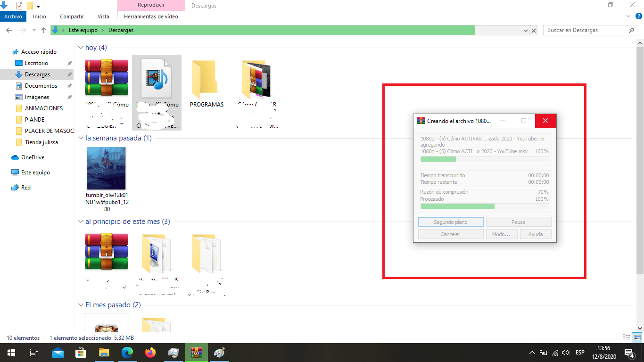This screenshot has height=362, width=644.
Task: Click the Procesado total progress bar
Action: (x=485, y=206)
